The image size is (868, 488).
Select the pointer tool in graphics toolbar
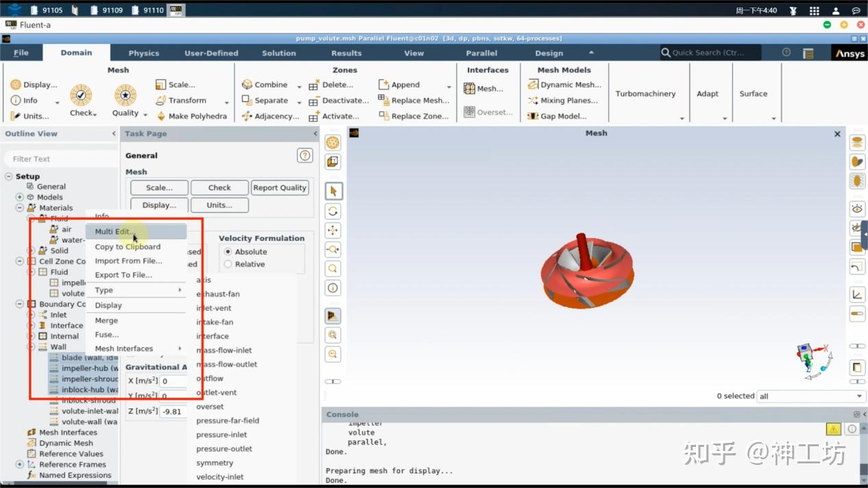click(x=333, y=191)
